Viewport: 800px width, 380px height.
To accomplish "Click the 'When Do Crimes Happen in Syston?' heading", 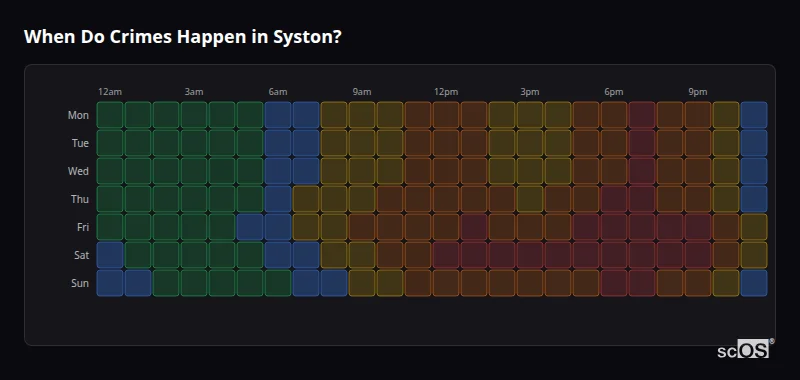I will (182, 37).
